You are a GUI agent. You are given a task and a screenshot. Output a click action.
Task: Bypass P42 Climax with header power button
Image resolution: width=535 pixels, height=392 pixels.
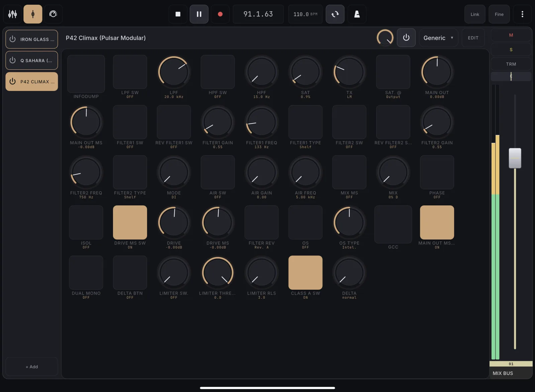point(406,37)
